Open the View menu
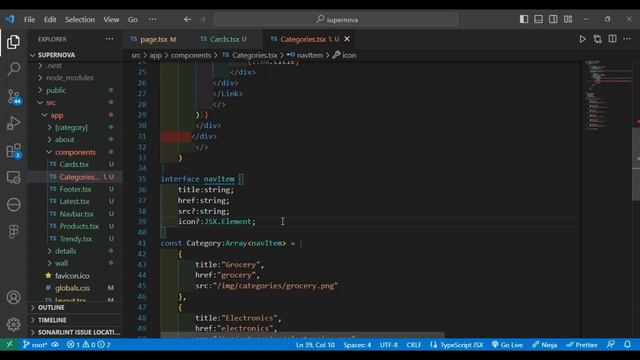The image size is (640, 360). [111, 19]
